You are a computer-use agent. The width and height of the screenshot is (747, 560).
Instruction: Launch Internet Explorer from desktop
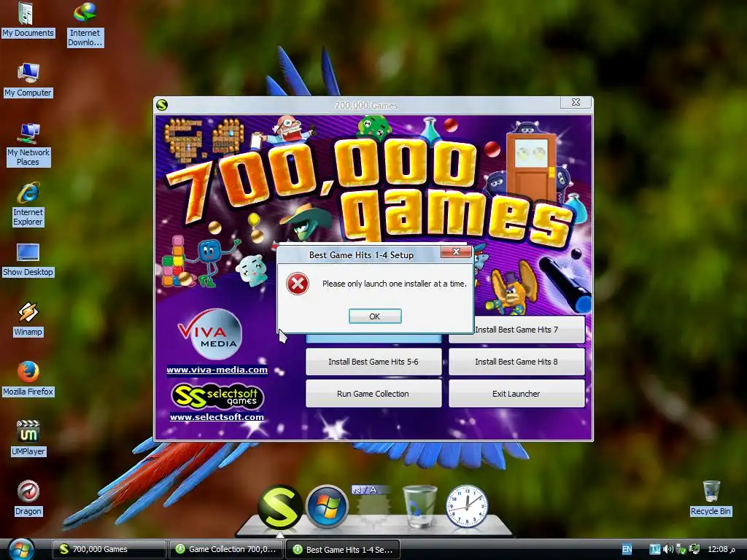pos(28,203)
